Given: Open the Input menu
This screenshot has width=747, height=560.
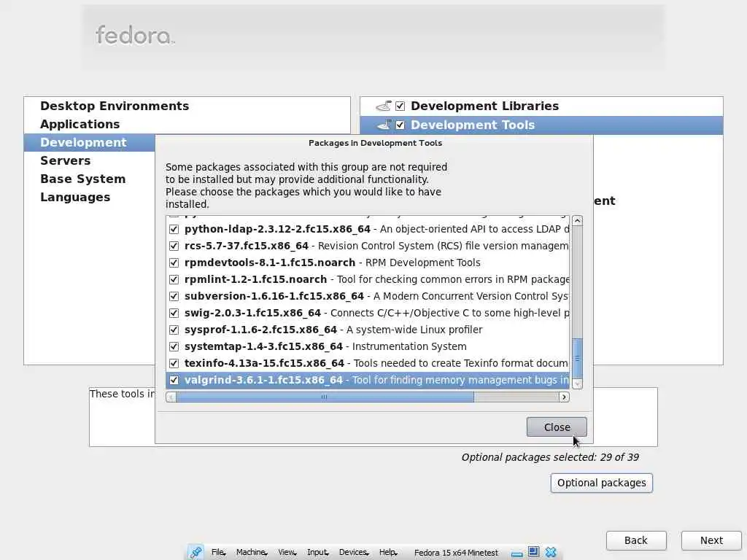Looking at the screenshot, I should [x=318, y=553].
